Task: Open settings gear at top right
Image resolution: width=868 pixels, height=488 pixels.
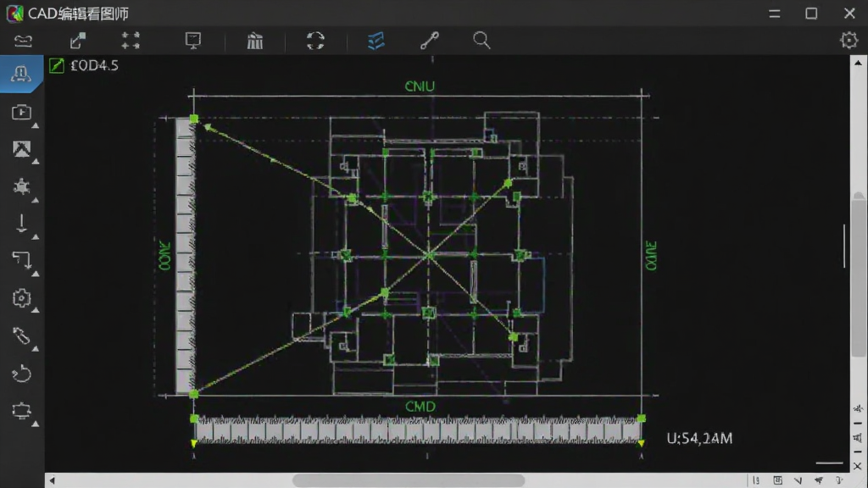Action: (x=849, y=41)
